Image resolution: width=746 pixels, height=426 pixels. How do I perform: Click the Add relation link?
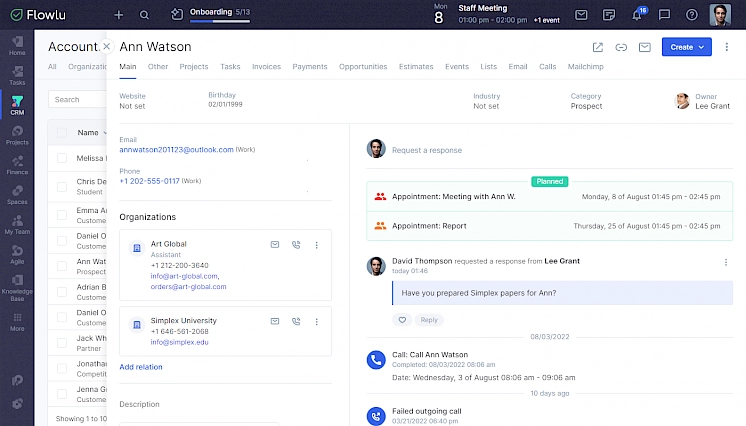pyautogui.click(x=140, y=367)
